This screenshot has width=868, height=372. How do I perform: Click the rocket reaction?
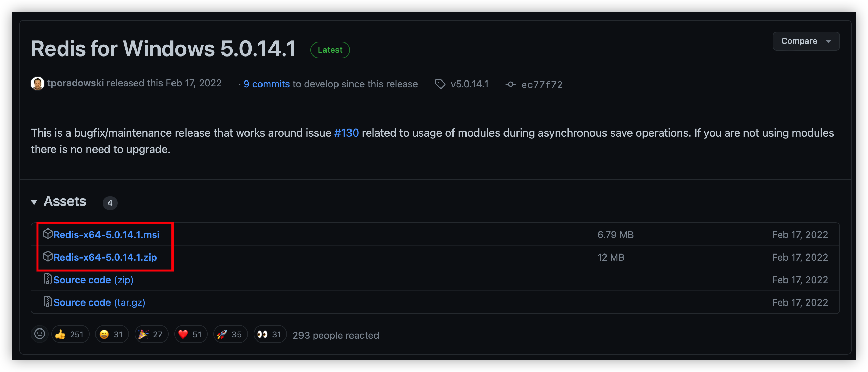[230, 334]
